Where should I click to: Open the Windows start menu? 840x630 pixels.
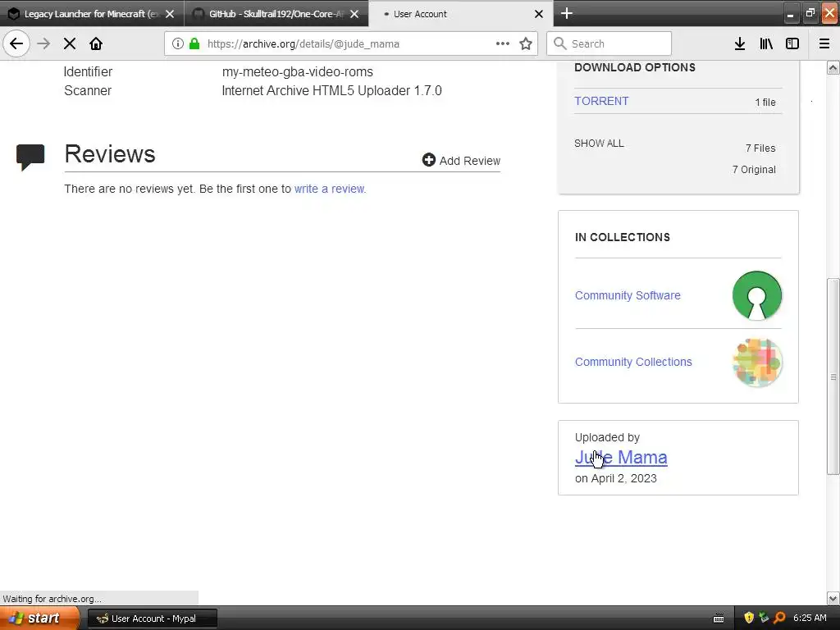(39, 618)
